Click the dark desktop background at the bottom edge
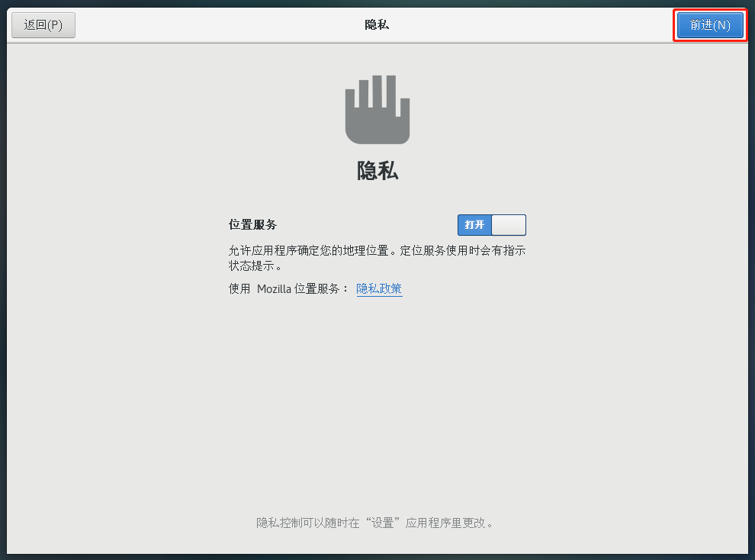 [377, 557]
